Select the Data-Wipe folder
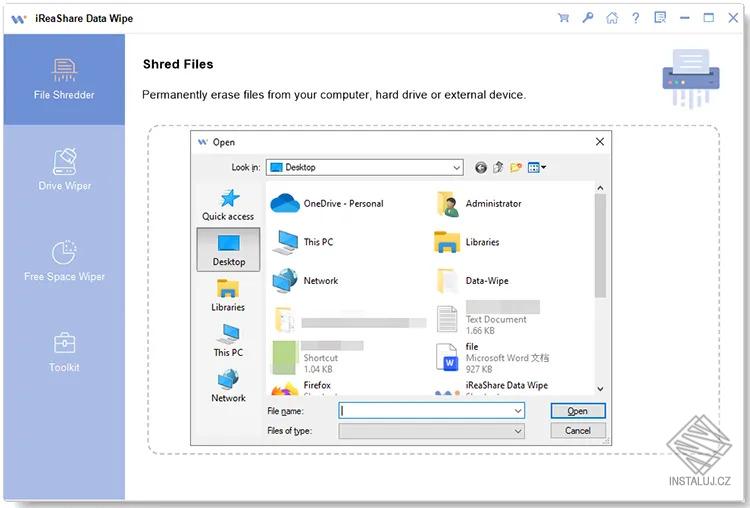750x508 pixels. (x=472, y=281)
